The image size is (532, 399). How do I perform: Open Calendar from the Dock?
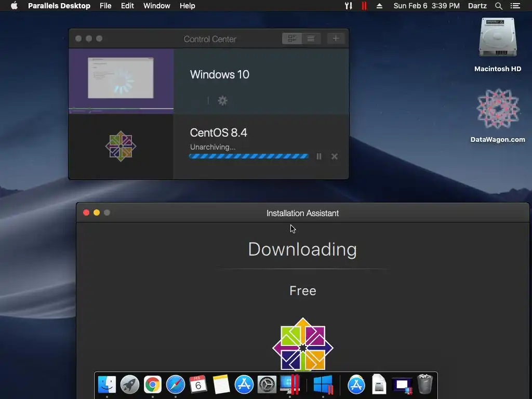pos(198,385)
